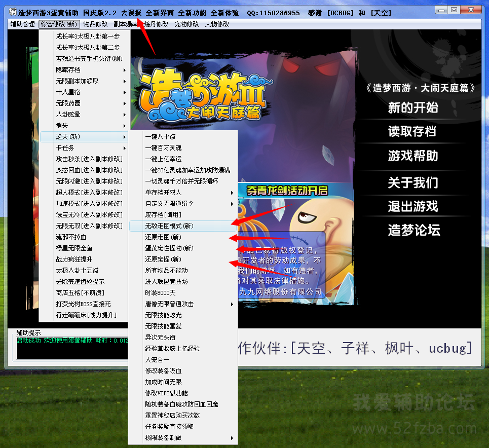The image size is (489, 448).
Task: Expand the 八卦眩晕 submenu
Action: click(84, 115)
